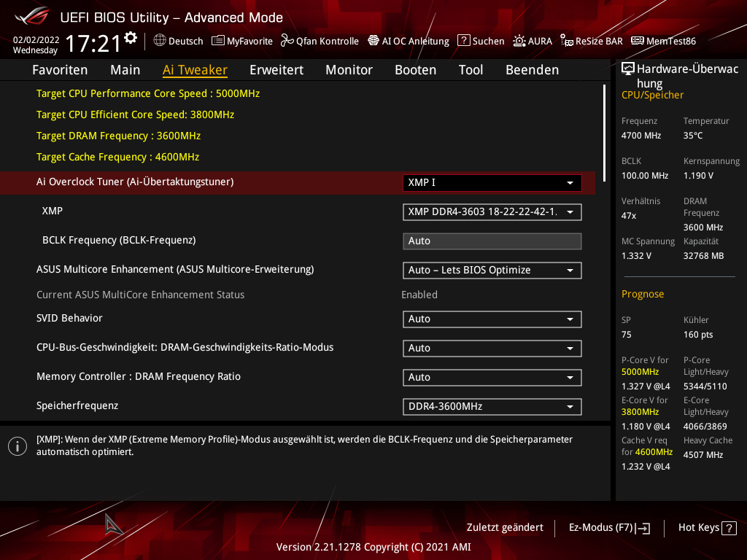Switch to the Erweitert tab
The image size is (747, 560).
click(276, 70)
